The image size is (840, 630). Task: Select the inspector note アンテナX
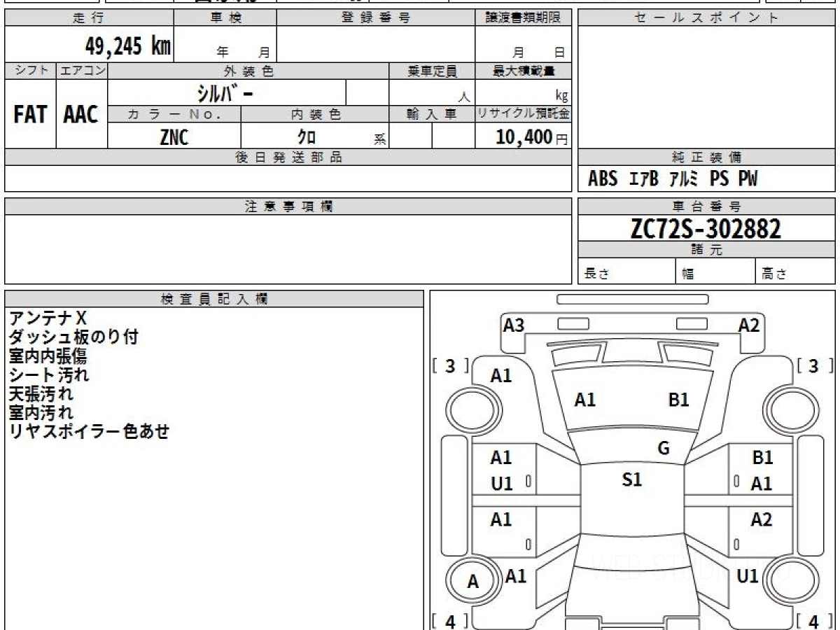[48, 318]
